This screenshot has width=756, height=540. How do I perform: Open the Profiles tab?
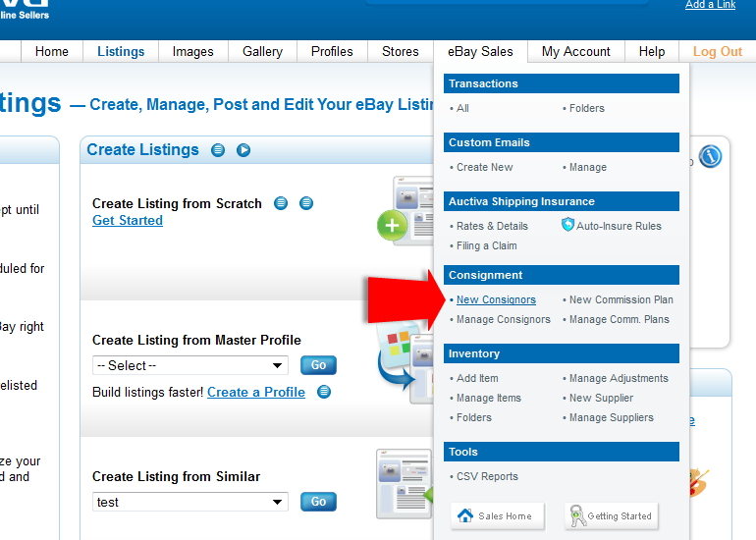pos(332,52)
